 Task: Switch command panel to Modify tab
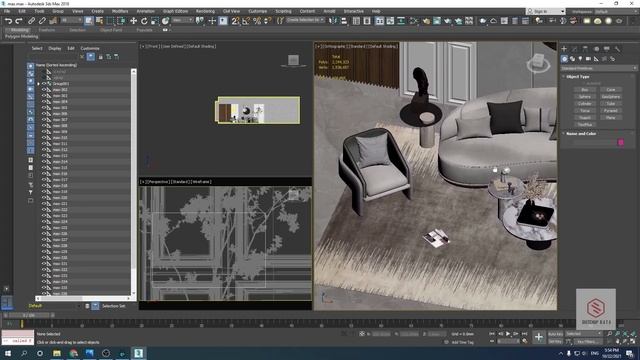click(575, 49)
